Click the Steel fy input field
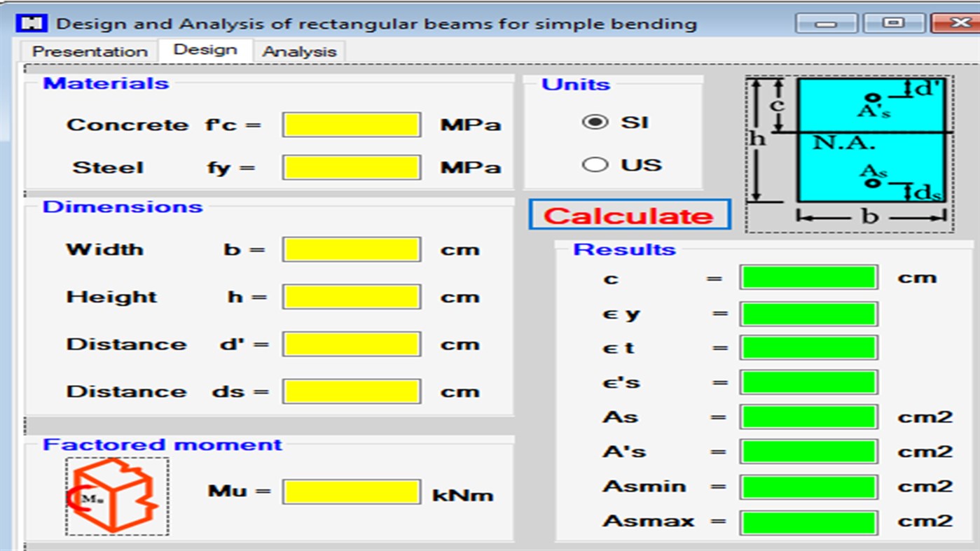Viewport: 980px width, 551px height. [350, 167]
